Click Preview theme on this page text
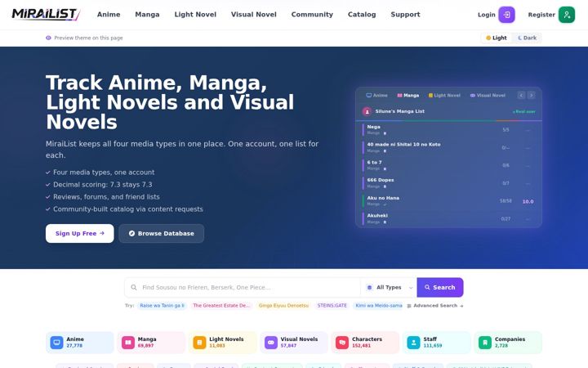Screen dimensions: 588x368 pos(88,38)
